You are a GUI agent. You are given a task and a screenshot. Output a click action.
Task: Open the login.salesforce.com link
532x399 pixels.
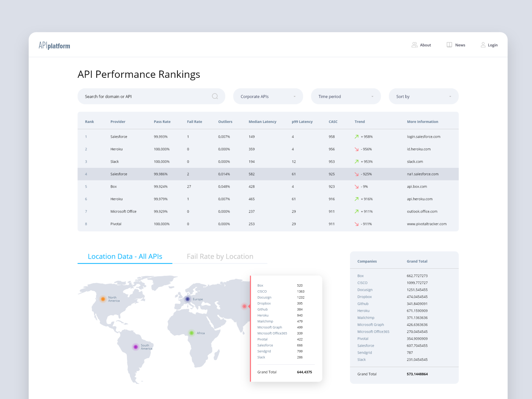[x=423, y=137]
